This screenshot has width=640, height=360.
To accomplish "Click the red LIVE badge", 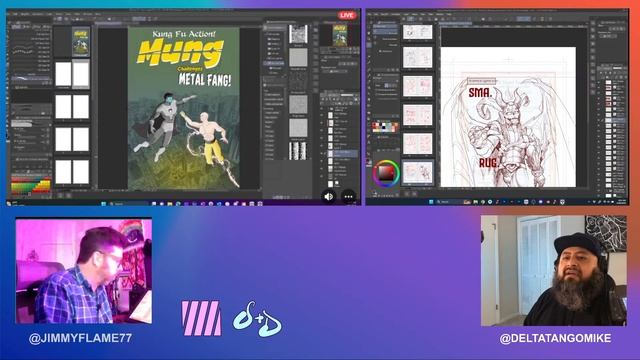I will tap(347, 15).
